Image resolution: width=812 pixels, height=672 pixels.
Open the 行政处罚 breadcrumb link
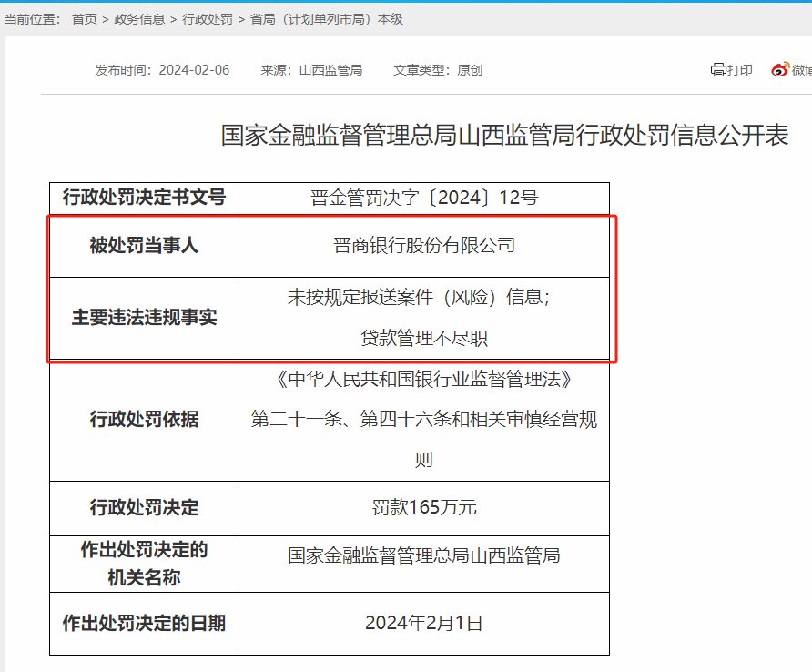[x=208, y=19]
